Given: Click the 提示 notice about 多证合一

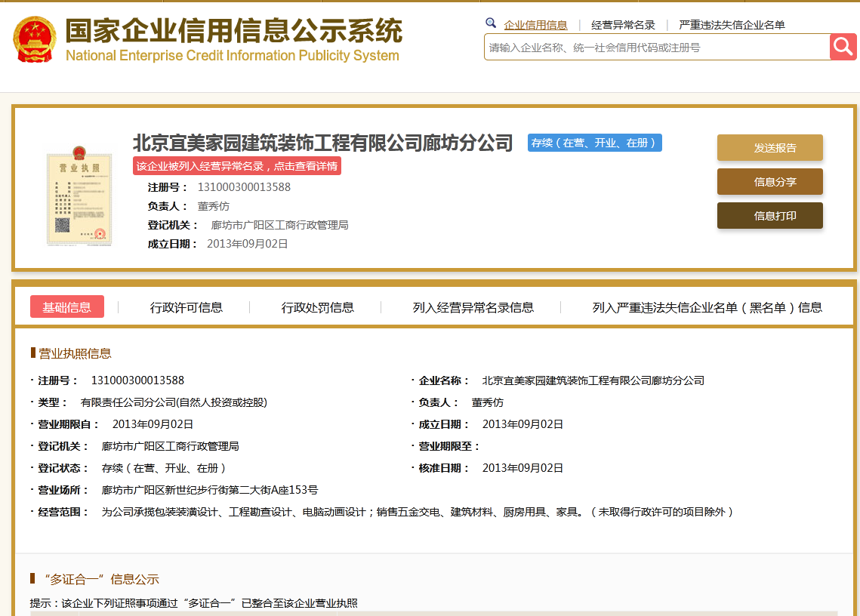Looking at the screenshot, I should tap(193, 603).
